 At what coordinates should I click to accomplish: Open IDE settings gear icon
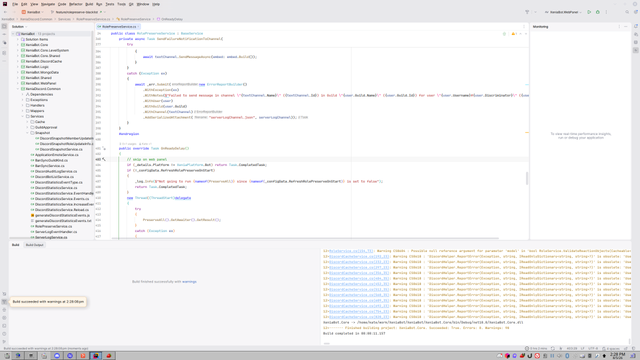coord(635,12)
